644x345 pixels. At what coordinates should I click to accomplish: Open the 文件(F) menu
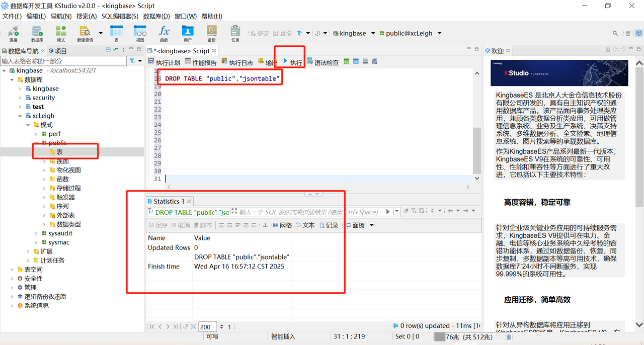[x=12, y=16]
